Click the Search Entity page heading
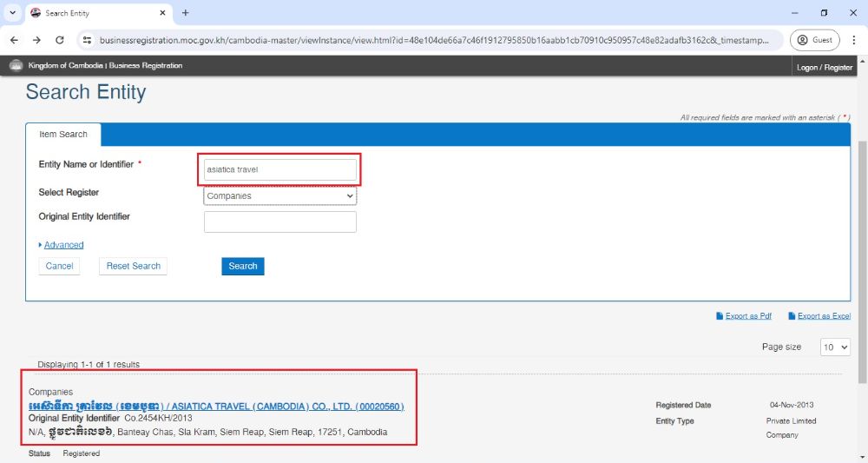Viewport: 868px width, 463px height. 86,92
